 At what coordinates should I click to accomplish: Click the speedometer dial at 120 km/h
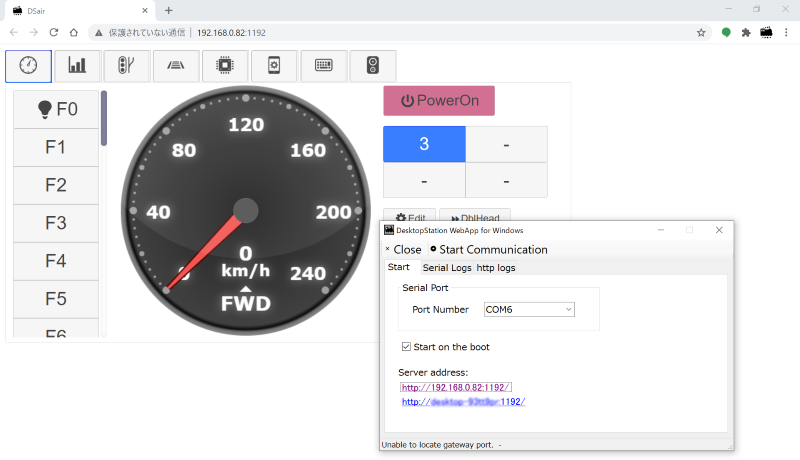click(x=246, y=125)
